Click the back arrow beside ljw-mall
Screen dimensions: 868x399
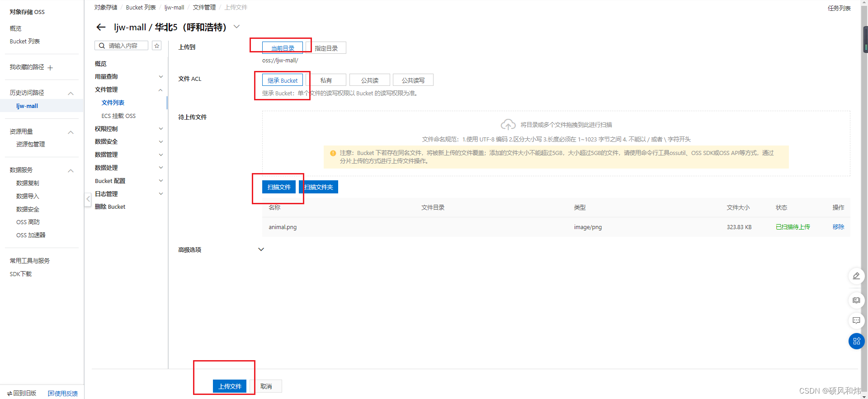101,28
